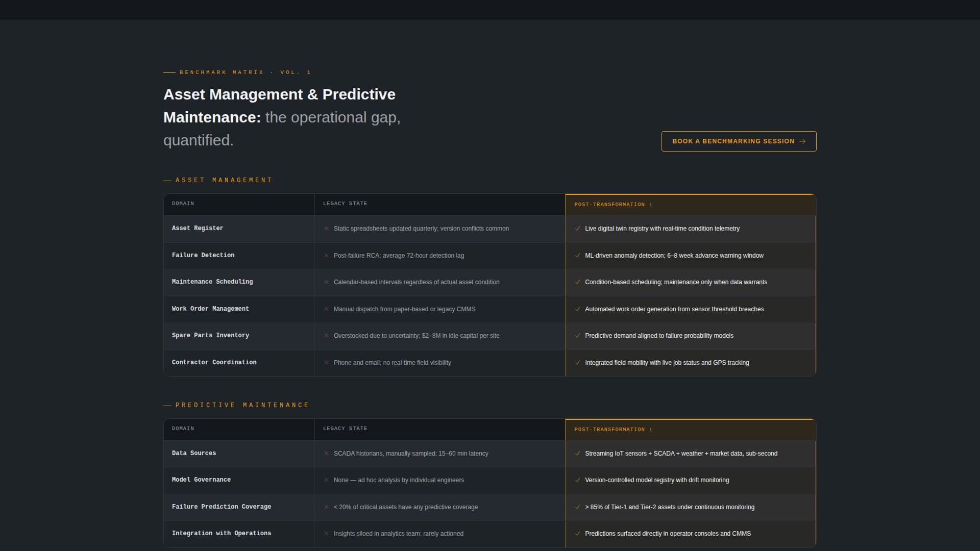Click the Failure Detection row label
This screenshot has height=551, width=980.
(x=203, y=255)
